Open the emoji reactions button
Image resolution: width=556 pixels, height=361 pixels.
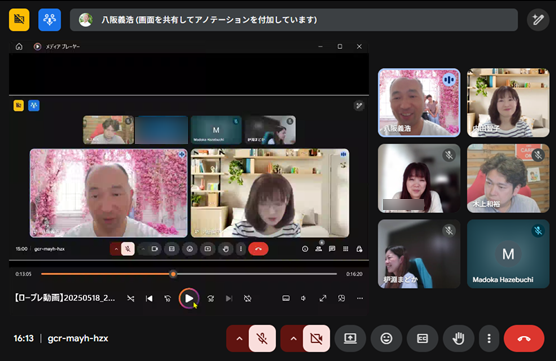pyautogui.click(x=386, y=338)
